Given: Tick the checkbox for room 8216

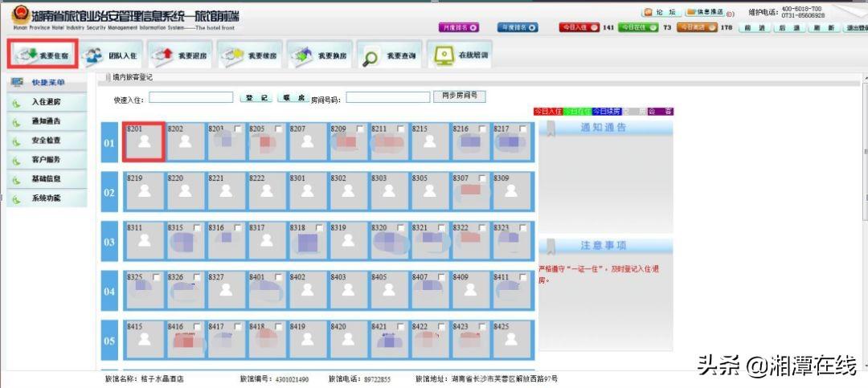Looking at the screenshot, I should click(x=483, y=129).
